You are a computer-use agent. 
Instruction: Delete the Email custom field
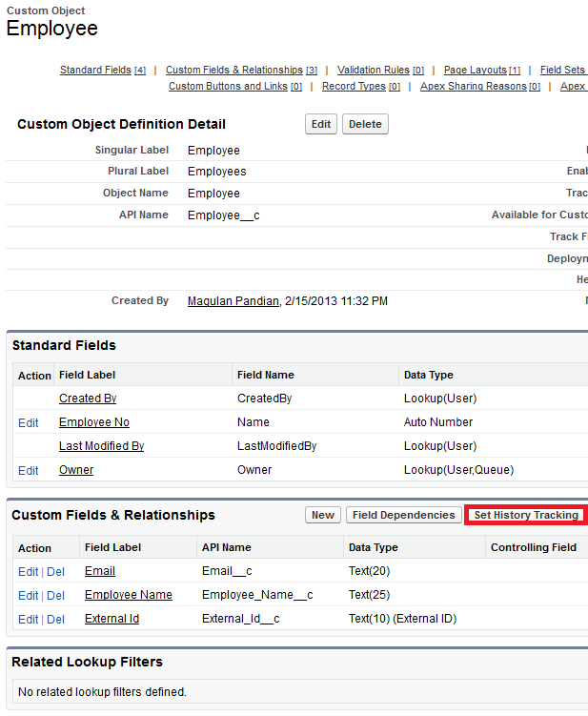55,572
